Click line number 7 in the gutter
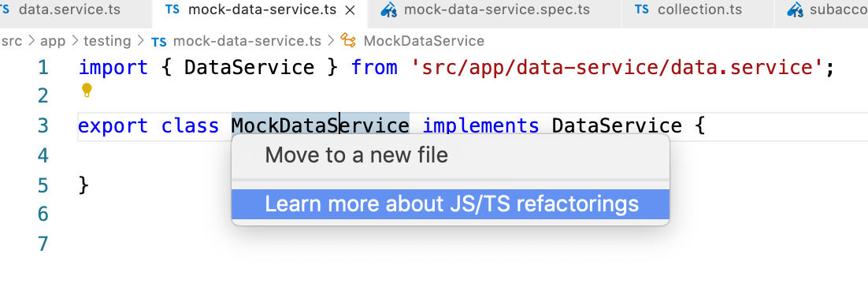The width and height of the screenshot is (868, 306). coord(43,244)
